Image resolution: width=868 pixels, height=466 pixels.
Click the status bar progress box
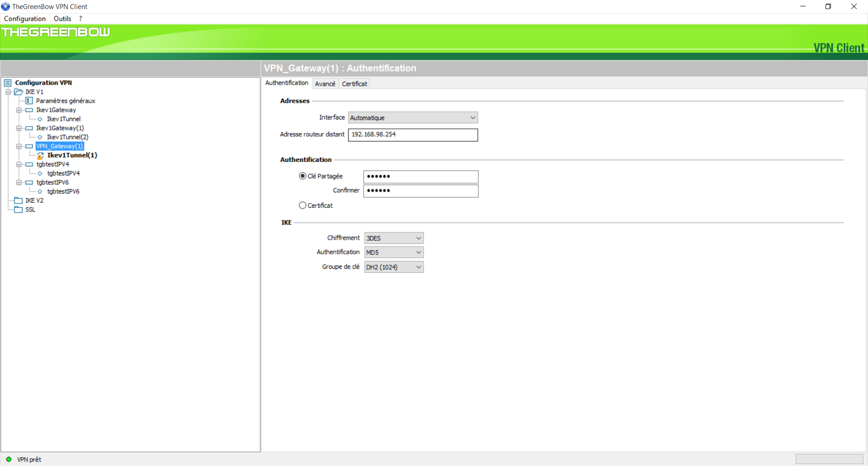tap(829, 459)
